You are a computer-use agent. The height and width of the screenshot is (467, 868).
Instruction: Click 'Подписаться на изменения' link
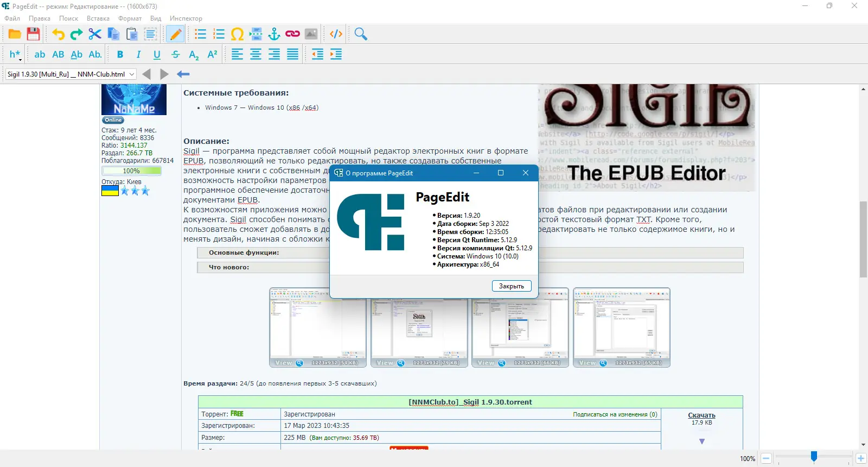pos(615,414)
